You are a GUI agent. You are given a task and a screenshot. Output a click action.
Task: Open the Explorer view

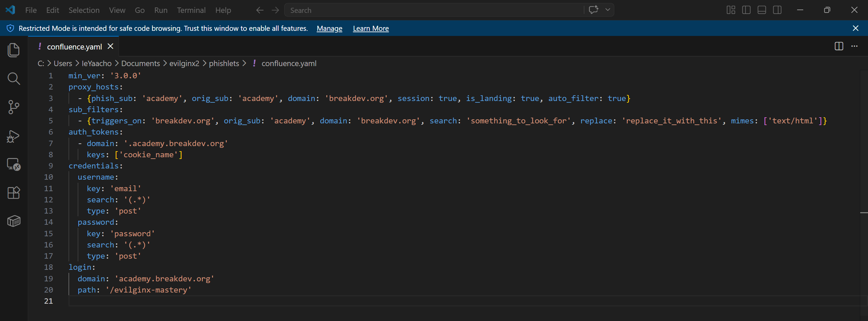14,50
